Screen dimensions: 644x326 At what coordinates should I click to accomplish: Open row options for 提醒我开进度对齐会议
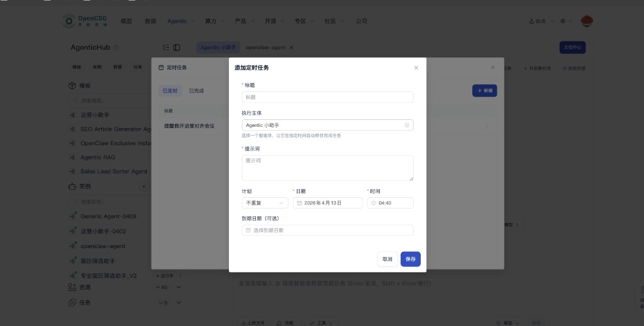(x=487, y=126)
